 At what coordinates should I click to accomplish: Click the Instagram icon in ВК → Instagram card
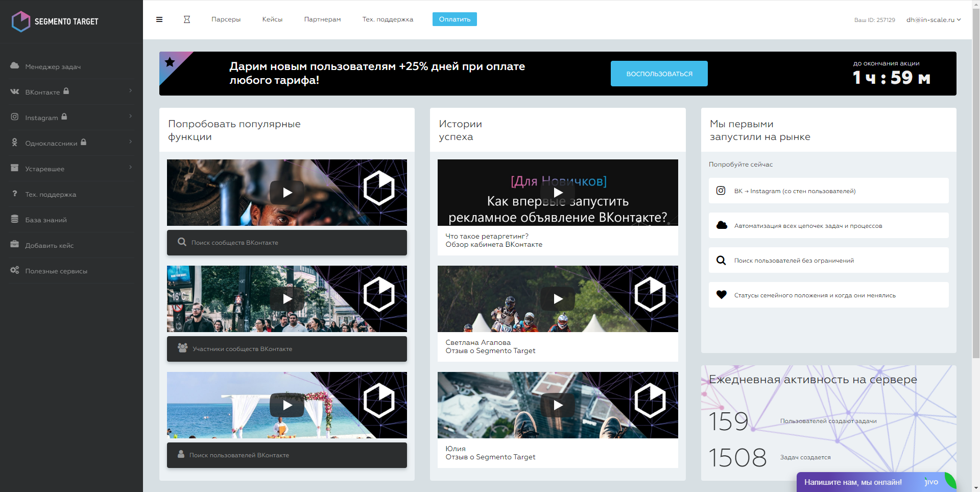(x=721, y=191)
